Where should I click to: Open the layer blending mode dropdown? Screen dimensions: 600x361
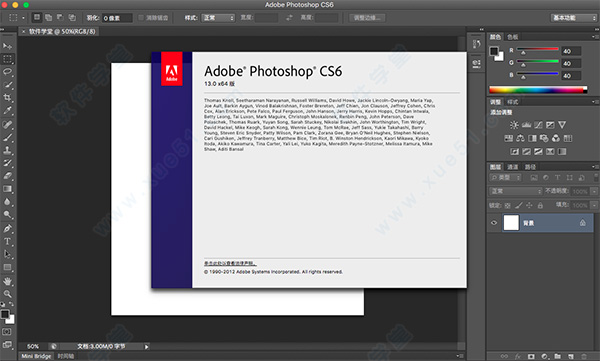[515, 191]
